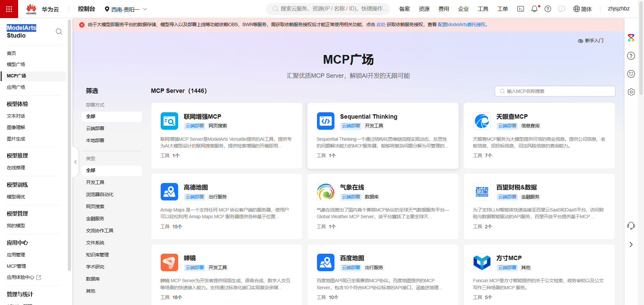Open the 简体 language selector
The width and height of the screenshot is (644, 305).
[583, 9]
